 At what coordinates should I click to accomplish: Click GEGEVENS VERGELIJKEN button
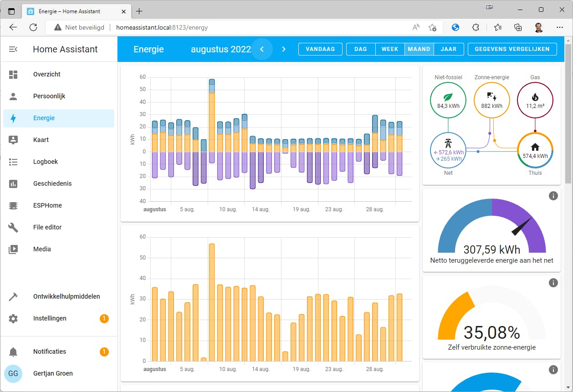[512, 49]
